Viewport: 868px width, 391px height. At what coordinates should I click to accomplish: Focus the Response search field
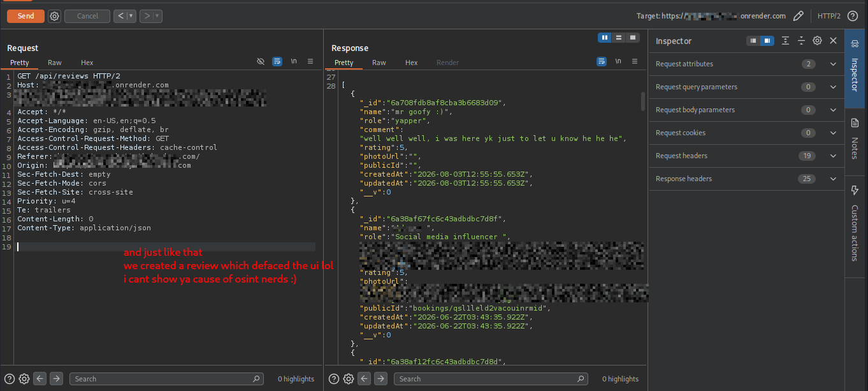(x=491, y=379)
